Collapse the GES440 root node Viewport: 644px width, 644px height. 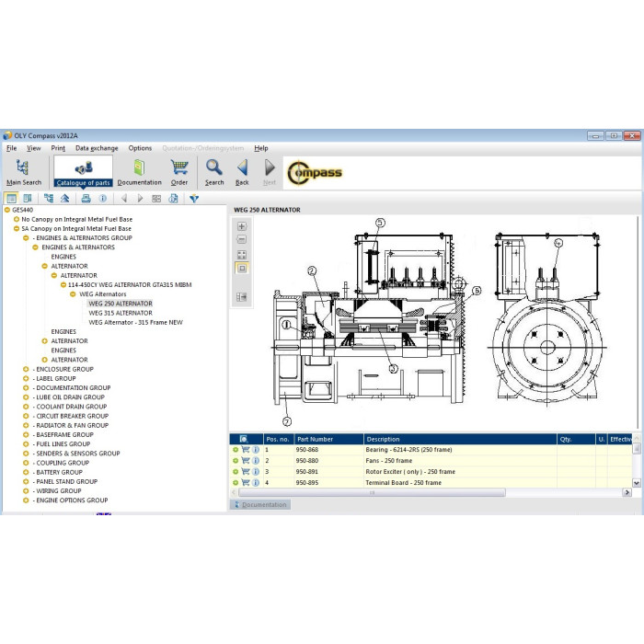coord(7,210)
